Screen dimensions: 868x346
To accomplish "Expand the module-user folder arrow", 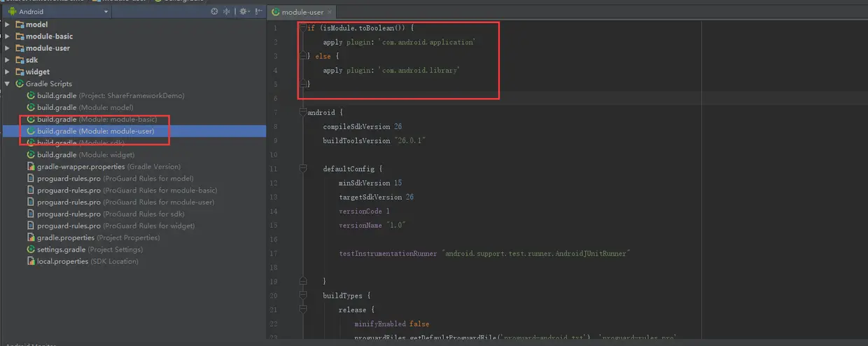I will (7, 48).
